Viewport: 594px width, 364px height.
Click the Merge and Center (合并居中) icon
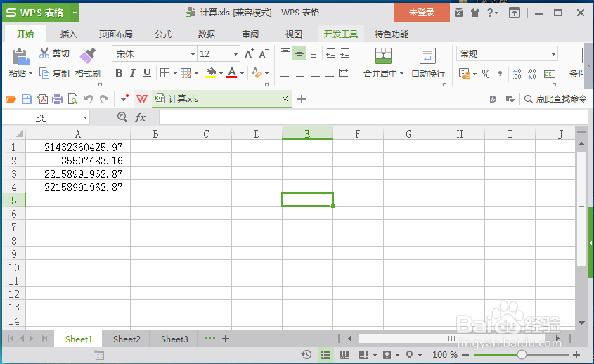click(x=383, y=56)
